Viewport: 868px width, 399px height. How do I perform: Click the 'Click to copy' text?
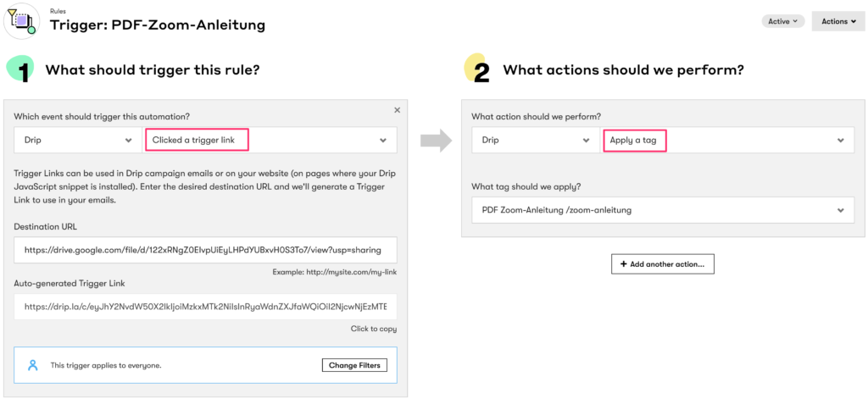point(373,329)
